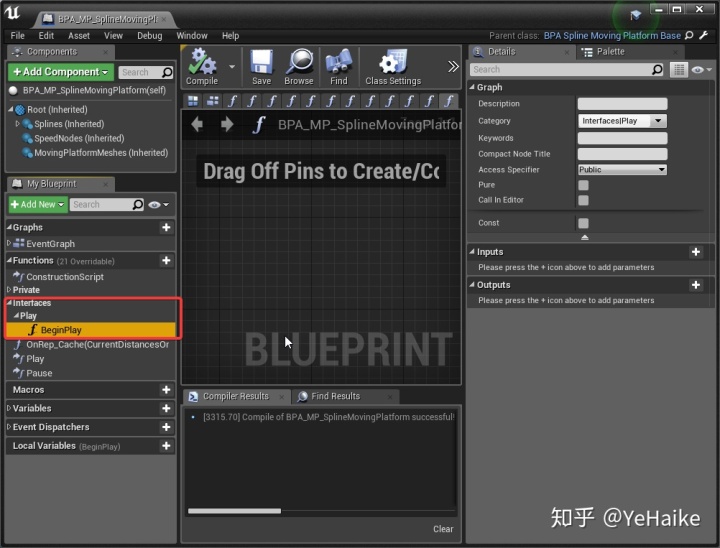This screenshot has width=720, height=548.
Task: Collapse advanced options arrow under Const
Action: [x=585, y=237]
